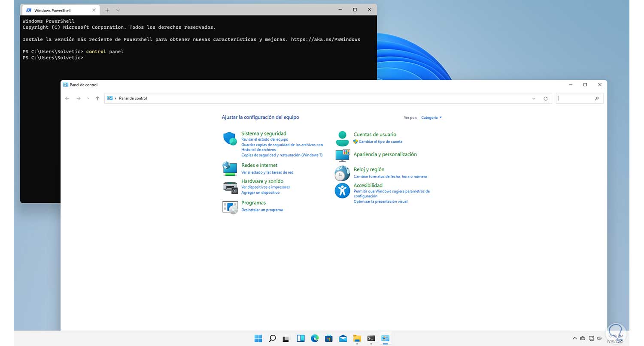Open Desinstalar un programa link
The image size is (644, 346).
click(262, 210)
